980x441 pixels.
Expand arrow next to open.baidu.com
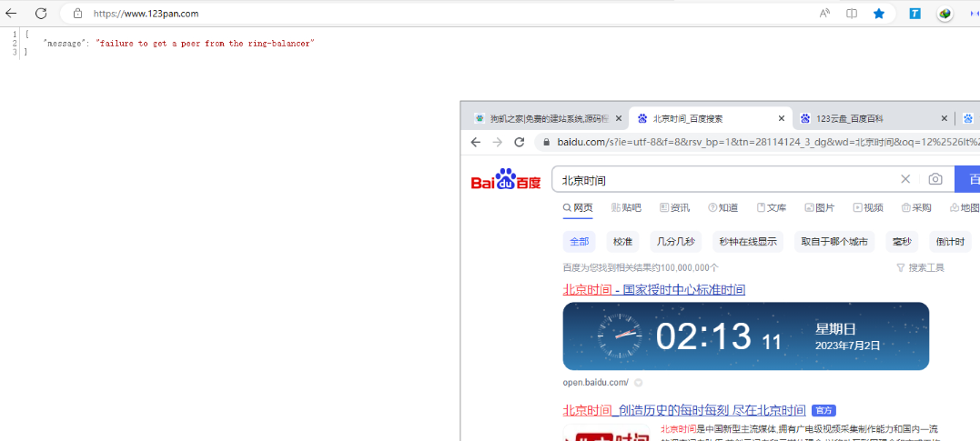click(x=639, y=383)
